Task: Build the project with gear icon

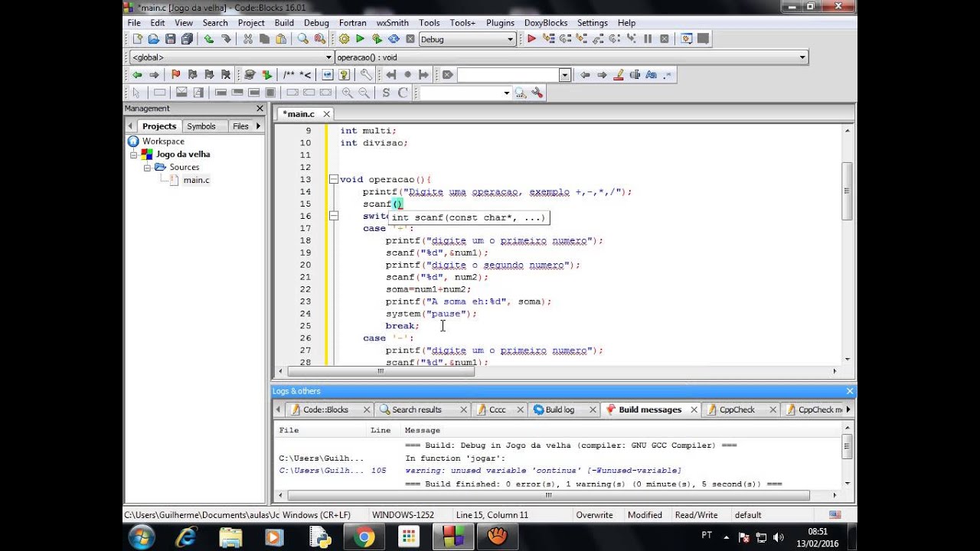Action: [x=344, y=39]
